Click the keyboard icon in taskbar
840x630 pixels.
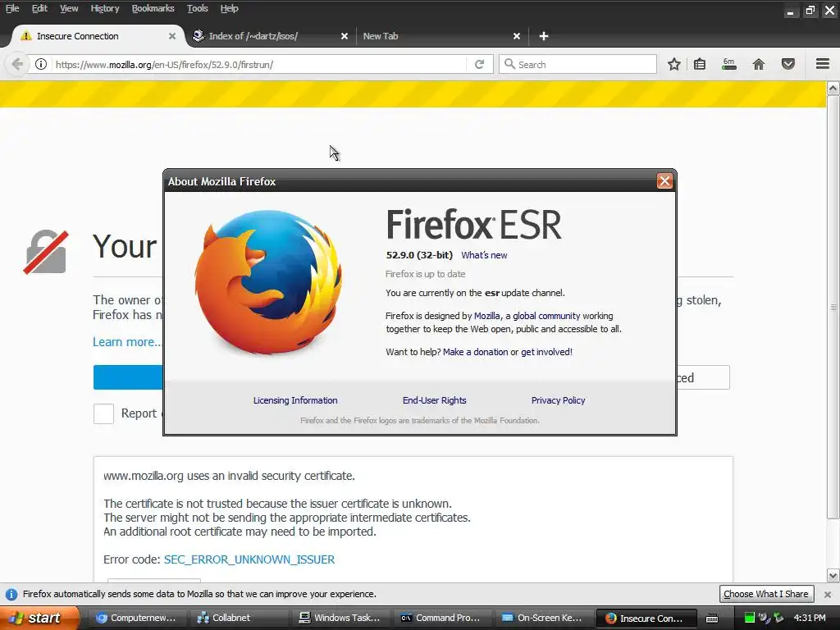(712, 619)
